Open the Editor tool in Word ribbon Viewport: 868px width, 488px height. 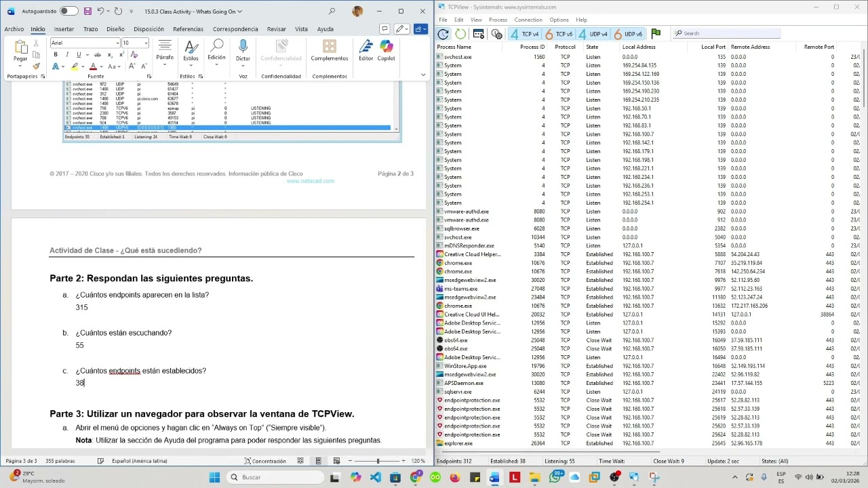tap(366, 51)
